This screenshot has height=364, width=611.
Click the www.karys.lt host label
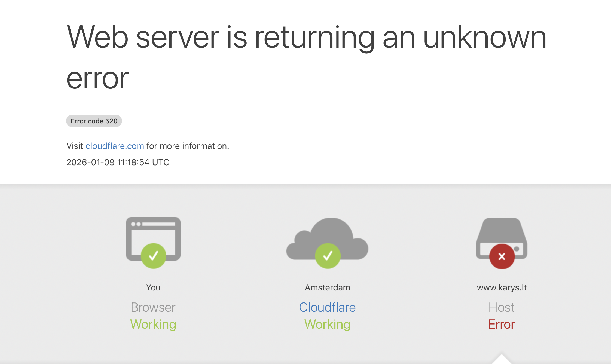(502, 287)
